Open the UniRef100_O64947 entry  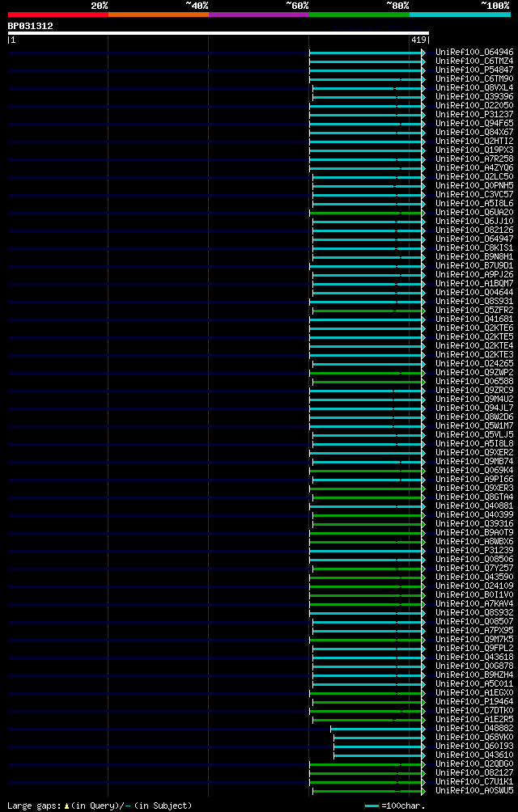pyautogui.click(x=474, y=239)
